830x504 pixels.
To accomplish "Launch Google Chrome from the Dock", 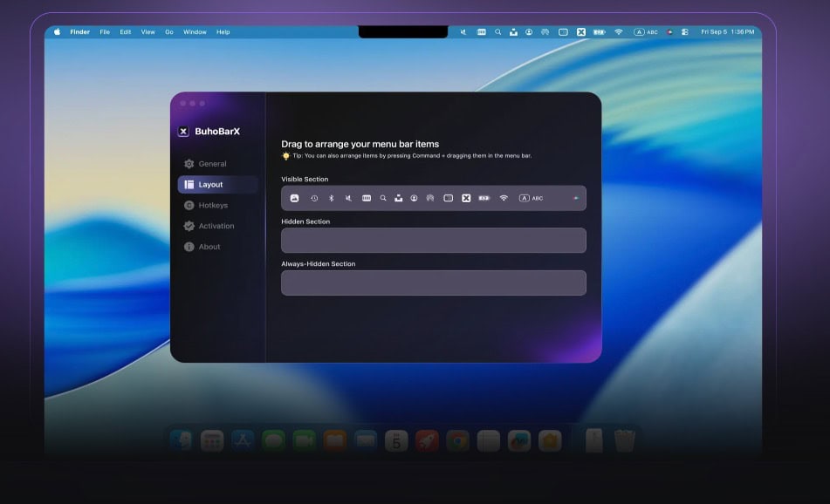I will click(x=456, y=441).
